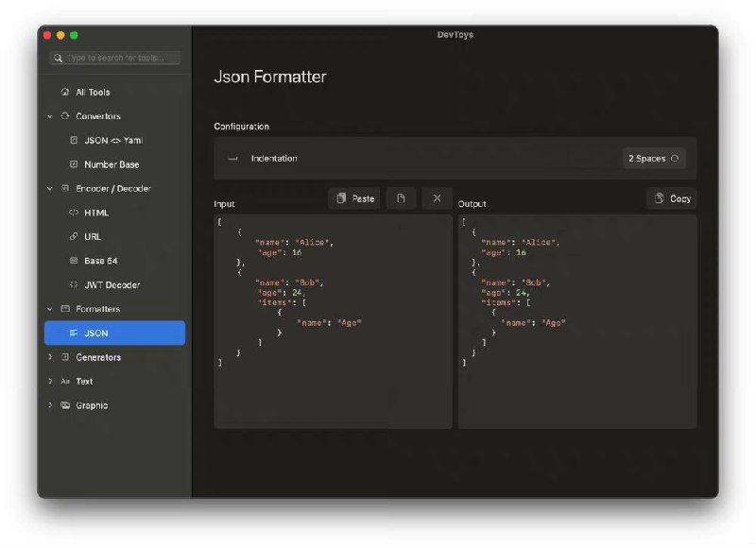Focus the tool search field

point(114,58)
